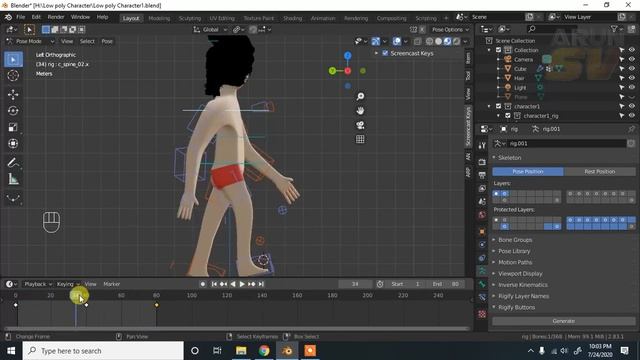Click the Generate rig button
The height and width of the screenshot is (360, 640).
(x=564, y=321)
